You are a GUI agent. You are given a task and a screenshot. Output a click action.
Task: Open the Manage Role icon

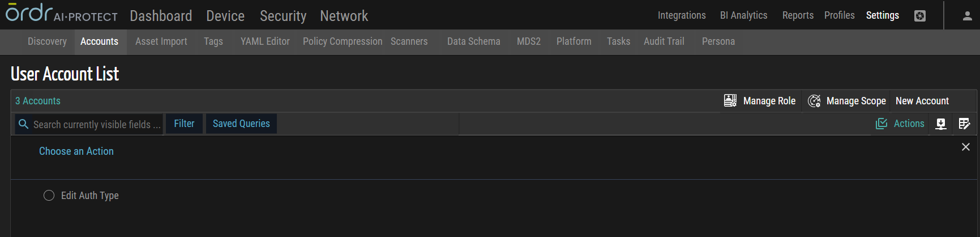coord(730,101)
